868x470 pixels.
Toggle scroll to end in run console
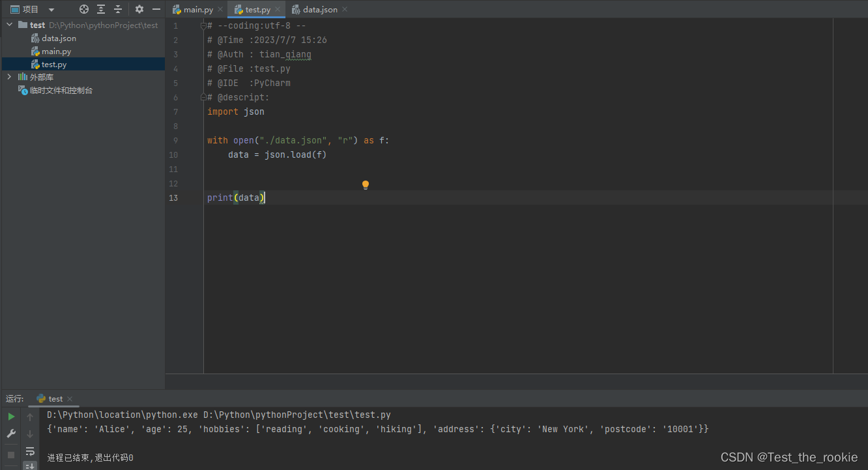click(x=30, y=465)
